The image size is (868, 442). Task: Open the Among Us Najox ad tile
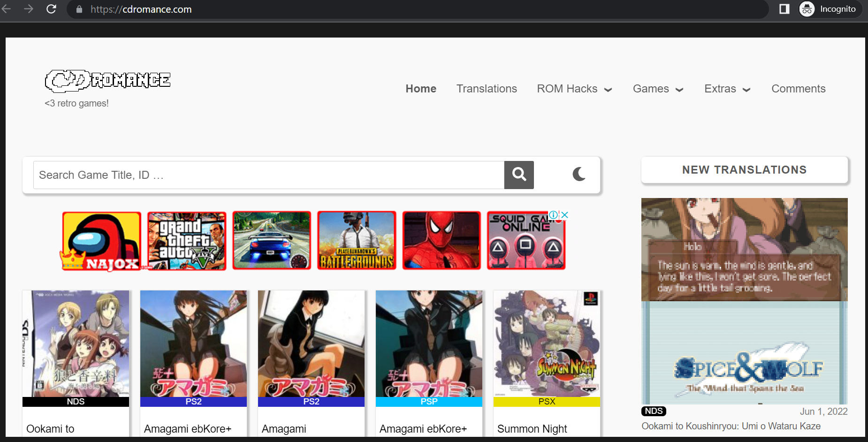101,241
